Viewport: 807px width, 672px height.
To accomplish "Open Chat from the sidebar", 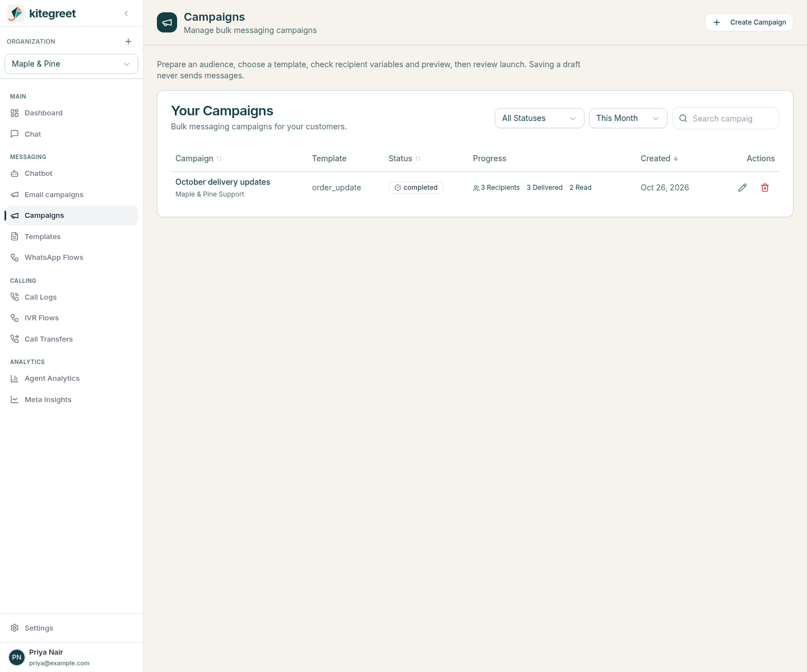I will click(71, 134).
